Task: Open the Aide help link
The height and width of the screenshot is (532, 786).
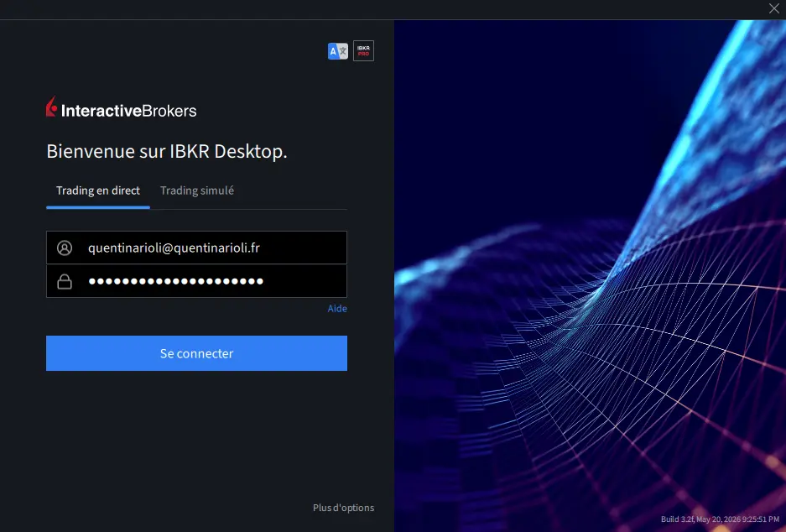Action: coord(337,308)
